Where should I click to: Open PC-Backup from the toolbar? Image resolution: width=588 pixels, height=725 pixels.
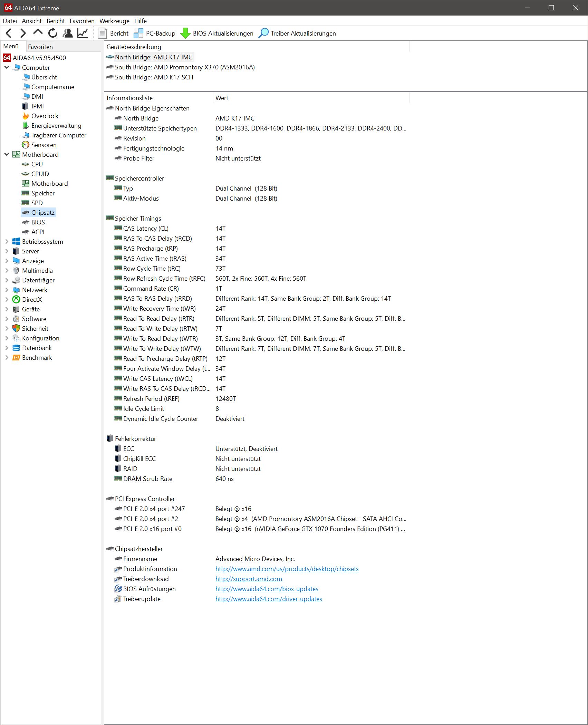[154, 33]
